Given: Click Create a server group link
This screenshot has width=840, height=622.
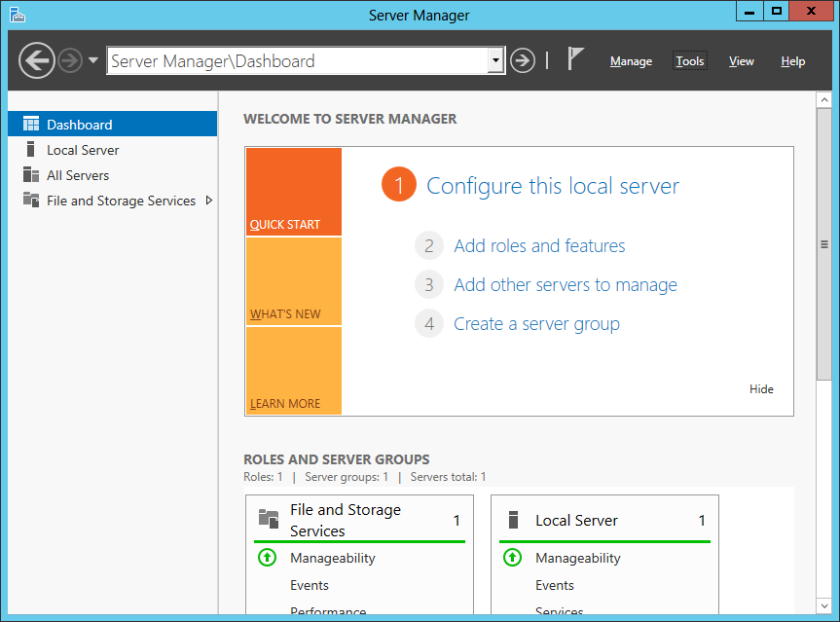Looking at the screenshot, I should 536,324.
